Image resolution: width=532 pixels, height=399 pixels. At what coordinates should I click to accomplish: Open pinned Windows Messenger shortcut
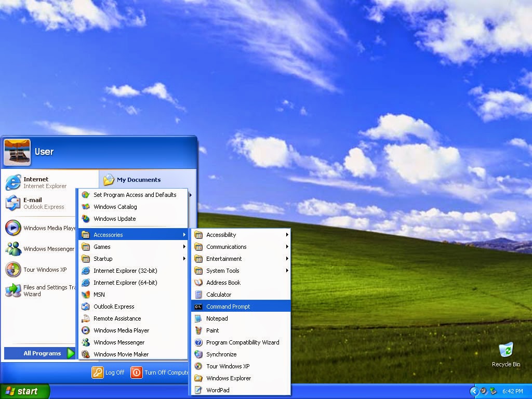(x=39, y=249)
